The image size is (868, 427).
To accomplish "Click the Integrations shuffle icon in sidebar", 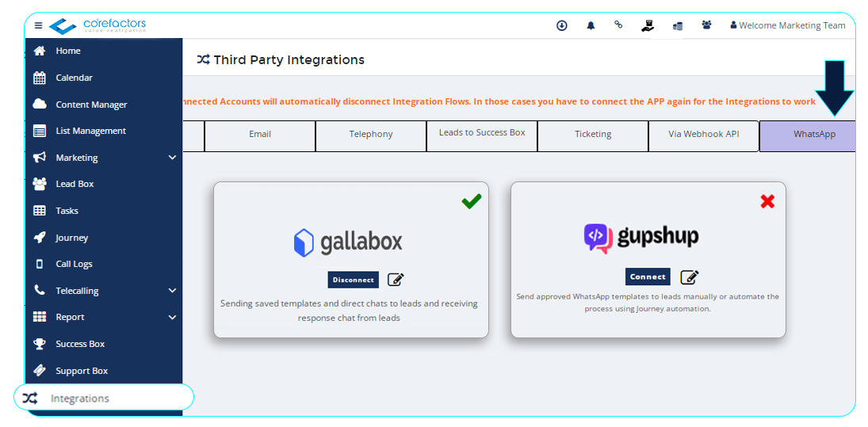I will click(30, 398).
